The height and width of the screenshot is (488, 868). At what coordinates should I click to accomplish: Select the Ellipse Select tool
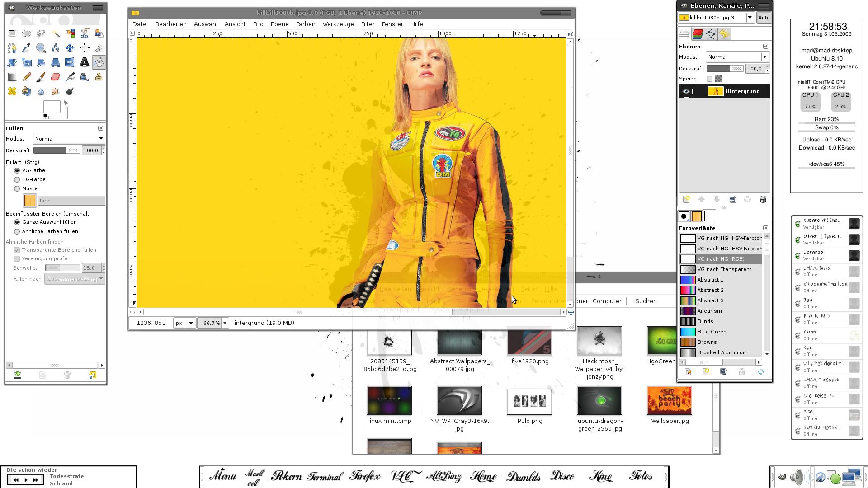point(27,33)
